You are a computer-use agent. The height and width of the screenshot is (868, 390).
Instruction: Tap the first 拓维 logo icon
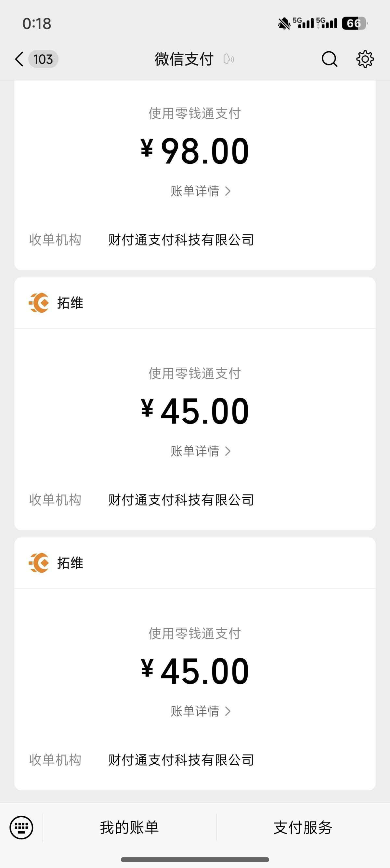39,303
